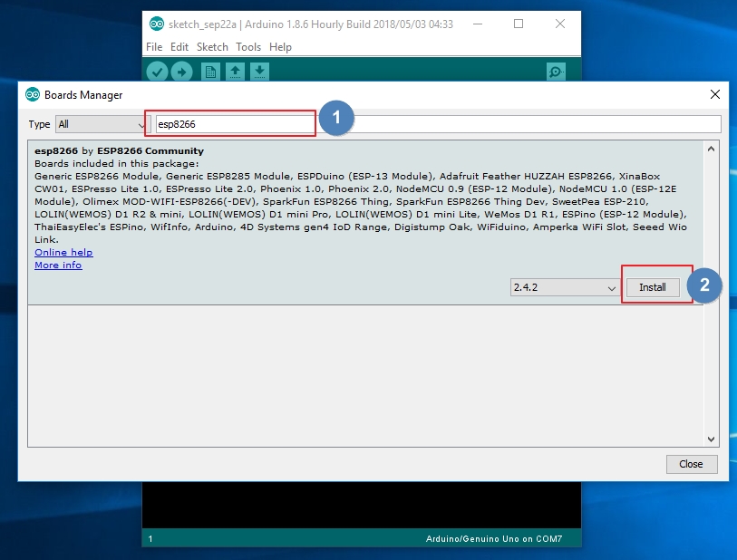Open the Sketch menu in Arduino window
This screenshot has height=560, width=737.
(x=212, y=47)
